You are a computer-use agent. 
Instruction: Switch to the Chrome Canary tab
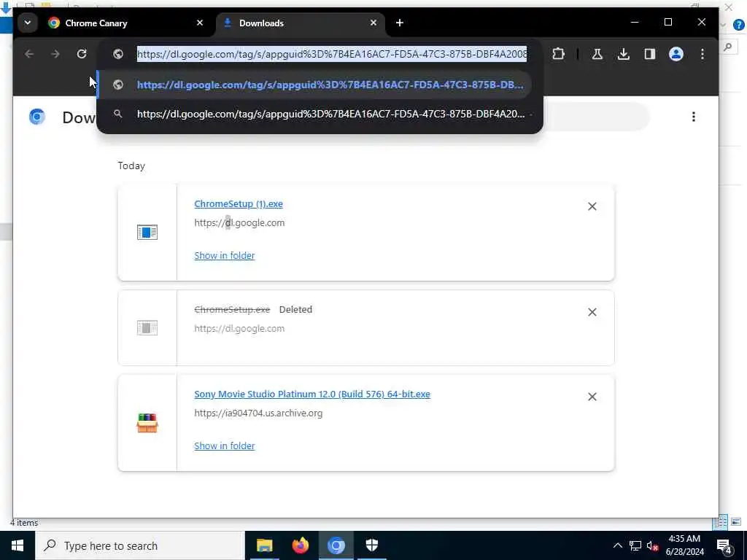(126, 23)
